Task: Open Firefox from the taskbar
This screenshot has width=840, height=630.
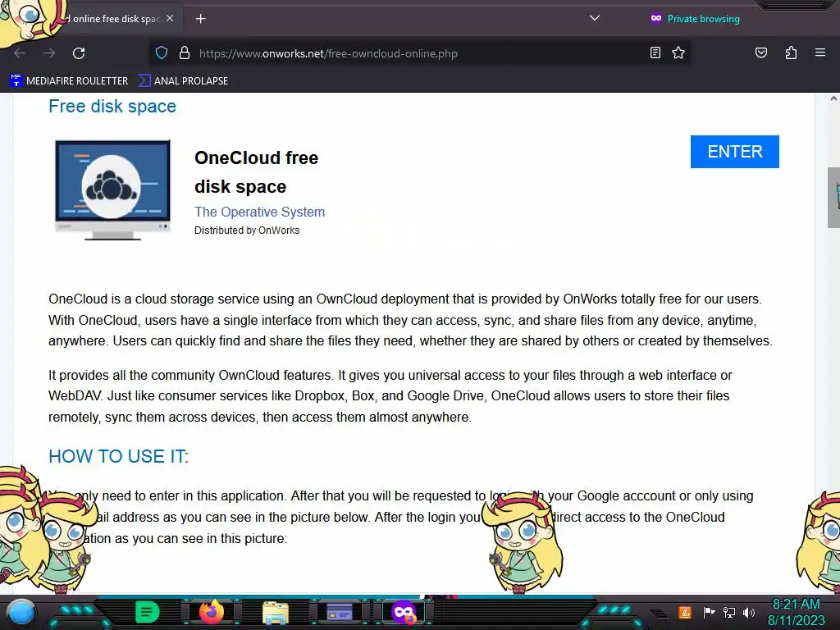Action: click(212, 612)
